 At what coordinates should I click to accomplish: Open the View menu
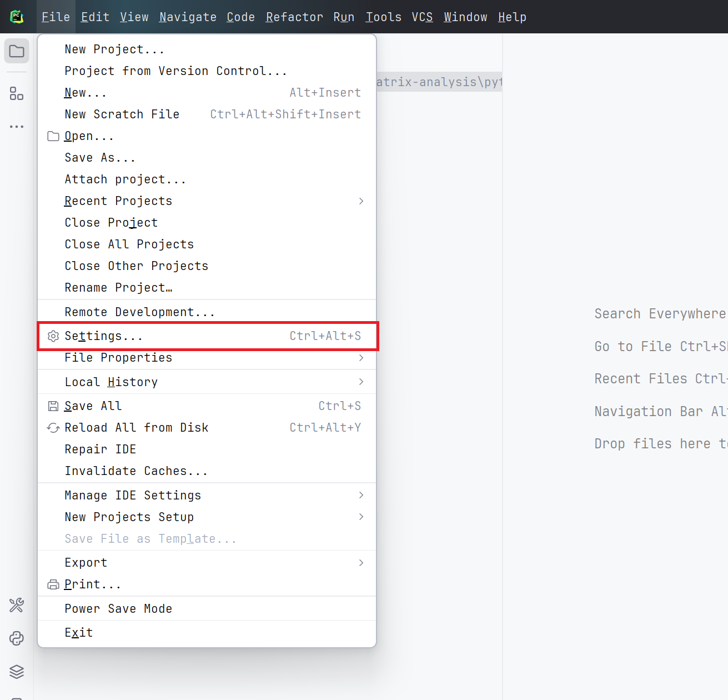[x=134, y=17]
